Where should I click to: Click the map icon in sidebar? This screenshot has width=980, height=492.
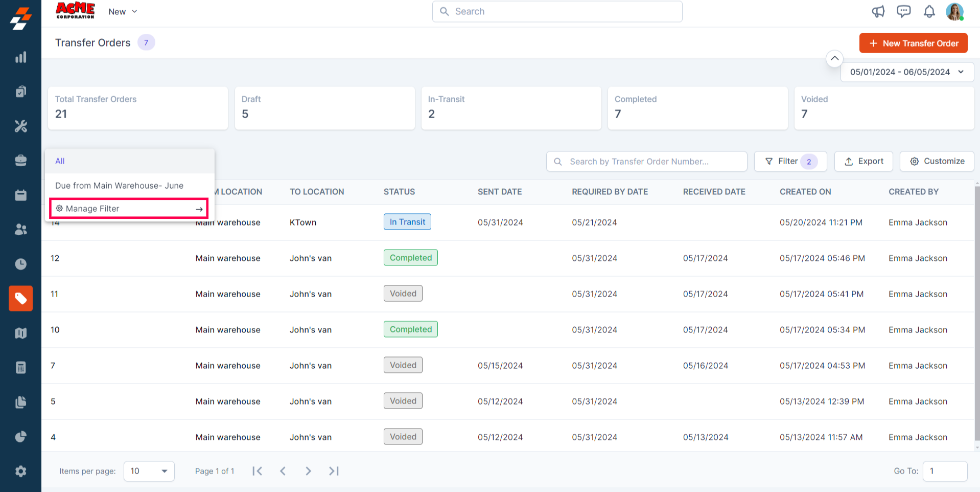[x=20, y=333]
